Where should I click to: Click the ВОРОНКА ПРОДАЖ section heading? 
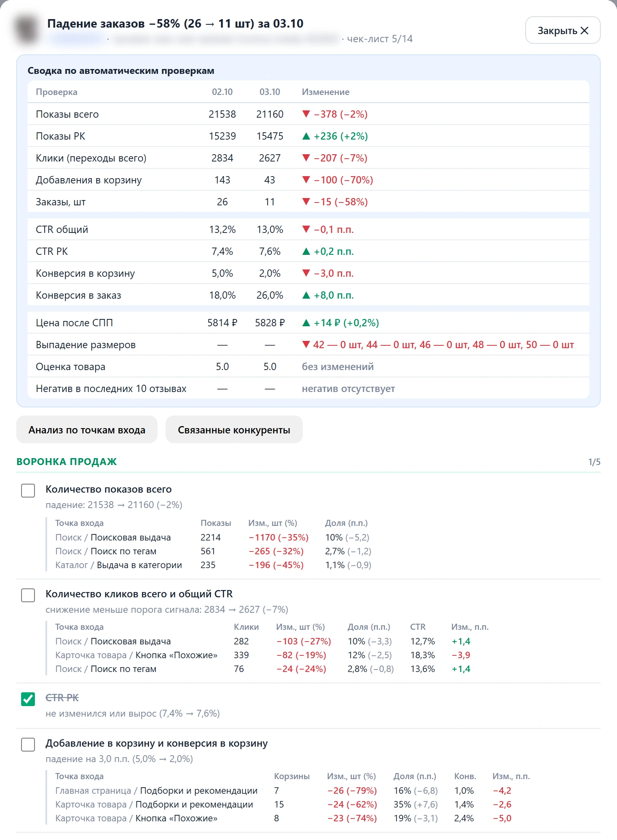[x=67, y=461]
